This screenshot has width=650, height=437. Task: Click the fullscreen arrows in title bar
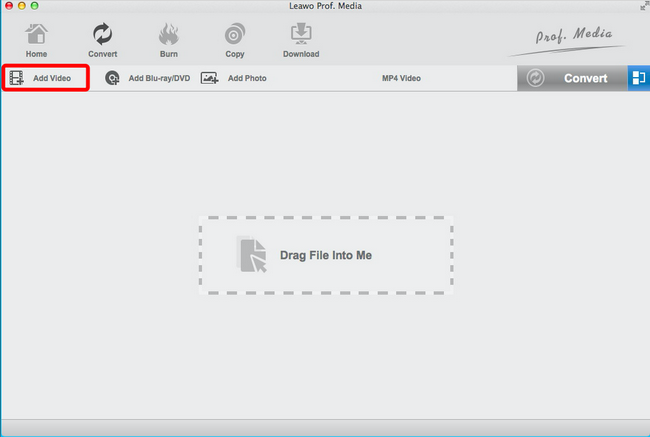click(645, 5)
